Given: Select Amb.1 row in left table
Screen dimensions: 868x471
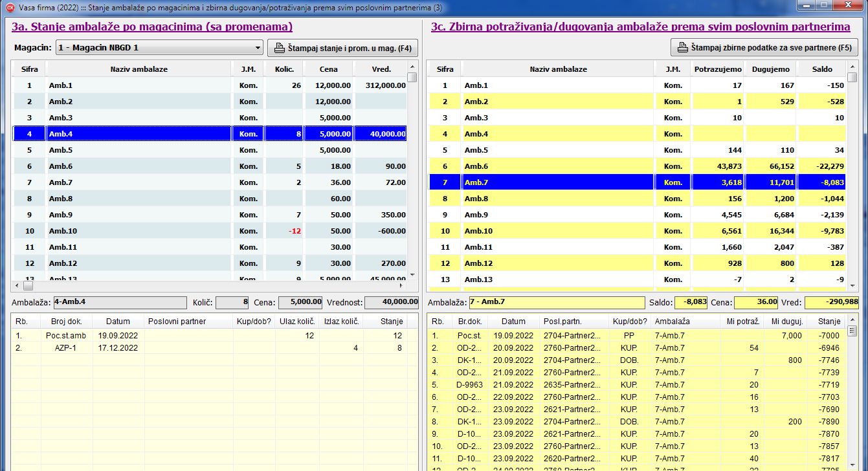Looking at the screenshot, I should tap(210, 85).
